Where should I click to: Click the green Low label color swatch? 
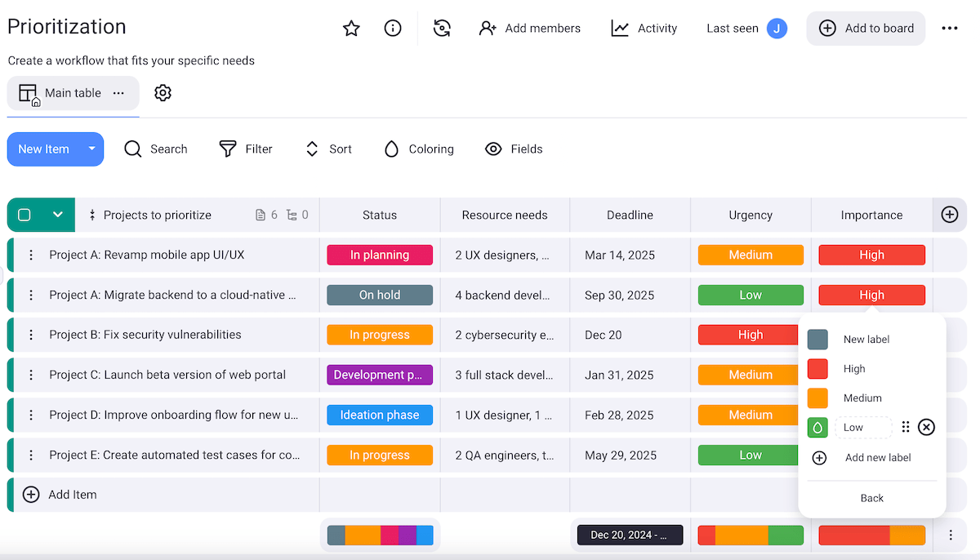pyautogui.click(x=817, y=427)
